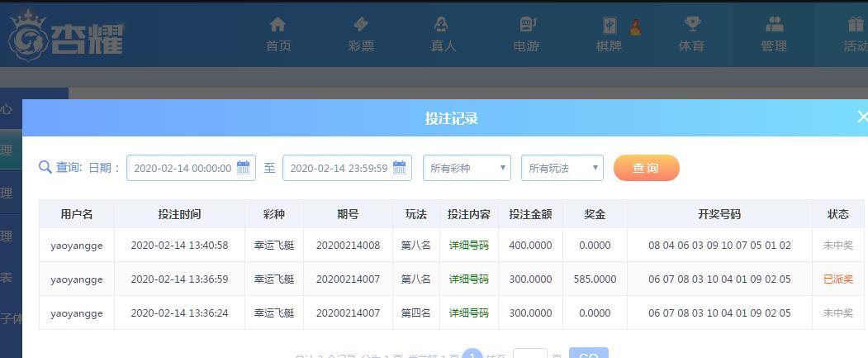Image resolution: width=868 pixels, height=358 pixels.
Task: Select the 真人 live dealer icon
Action: (x=443, y=25)
